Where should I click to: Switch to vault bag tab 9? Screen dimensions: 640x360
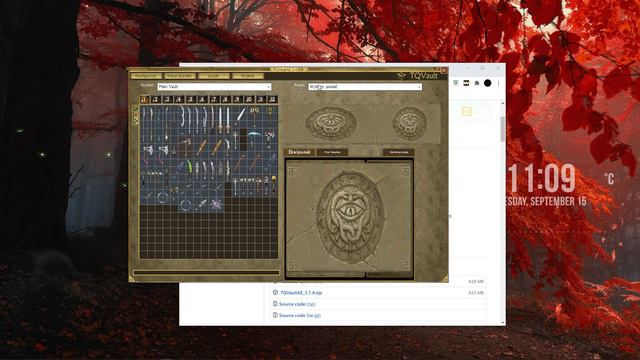(237, 99)
